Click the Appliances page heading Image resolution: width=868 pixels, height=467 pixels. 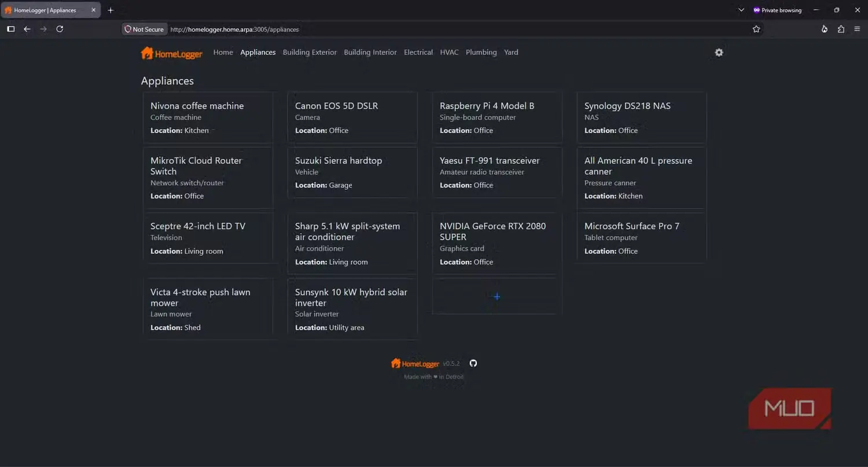click(x=167, y=81)
